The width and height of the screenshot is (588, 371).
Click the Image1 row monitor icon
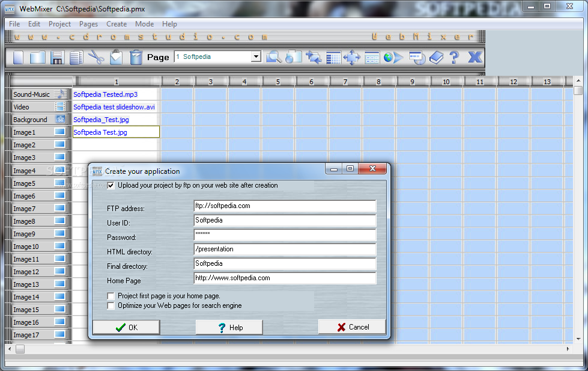59,132
